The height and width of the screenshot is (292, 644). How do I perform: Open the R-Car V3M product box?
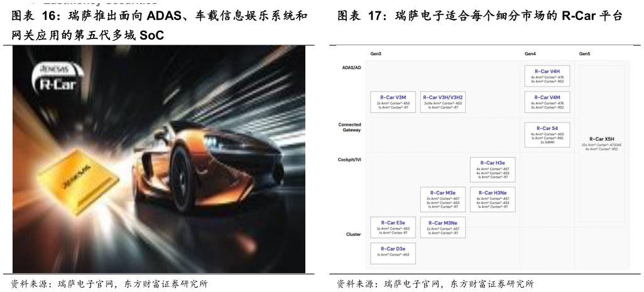pyautogui.click(x=393, y=102)
